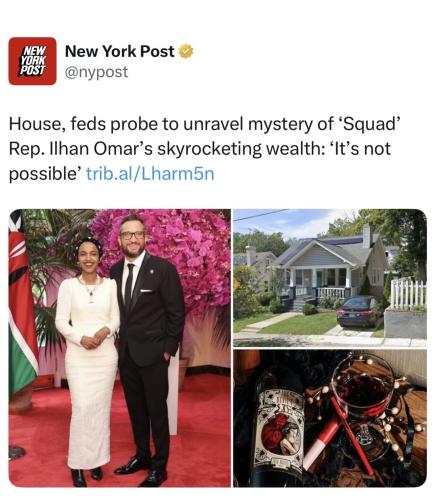436x500 pixels.
Task: Click the gold verified badge
Action: 186,52
